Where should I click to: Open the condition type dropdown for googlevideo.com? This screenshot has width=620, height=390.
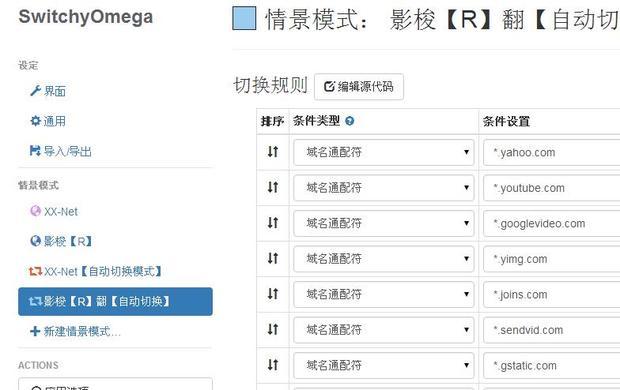[384, 223]
